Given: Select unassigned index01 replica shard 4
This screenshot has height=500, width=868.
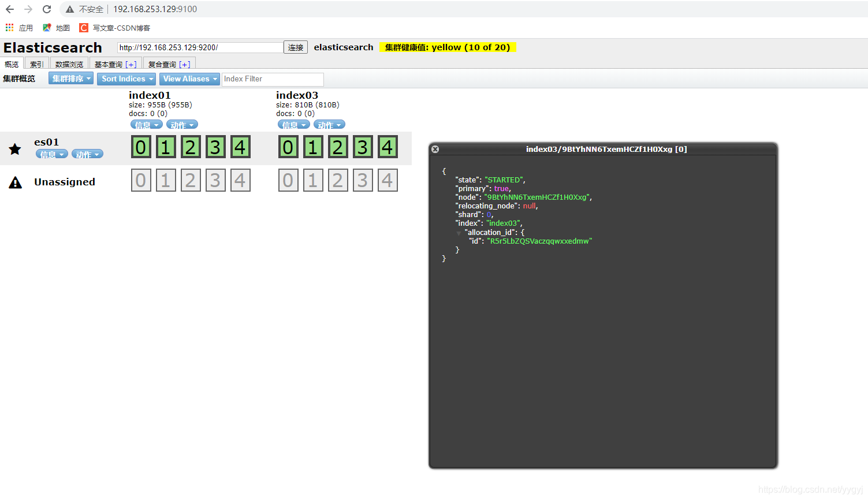Looking at the screenshot, I should click(240, 180).
